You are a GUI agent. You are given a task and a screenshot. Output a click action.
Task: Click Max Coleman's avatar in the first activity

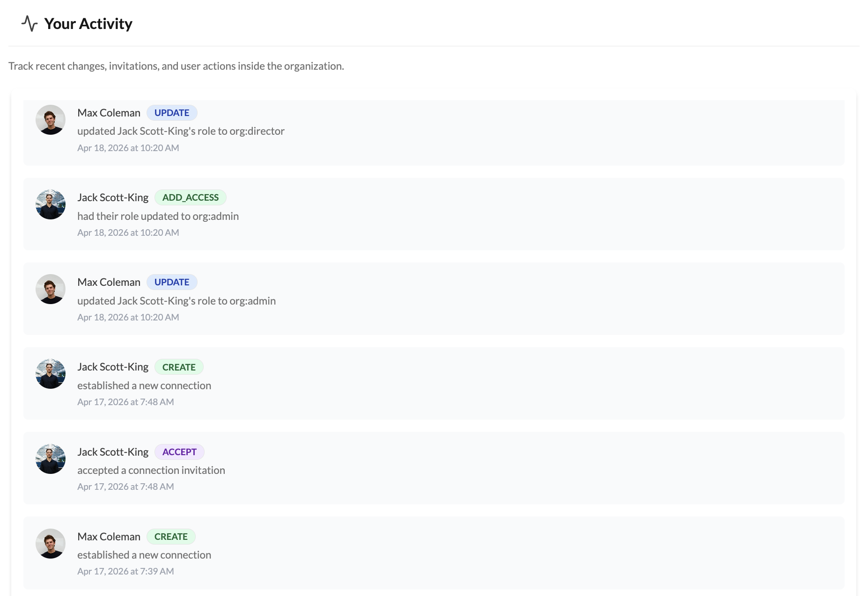(50, 120)
